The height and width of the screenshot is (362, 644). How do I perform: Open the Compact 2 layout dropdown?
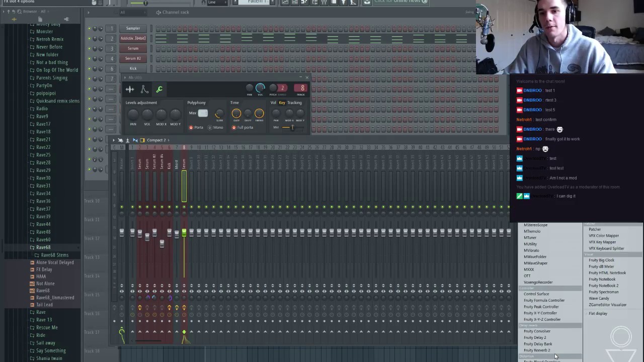(x=158, y=140)
